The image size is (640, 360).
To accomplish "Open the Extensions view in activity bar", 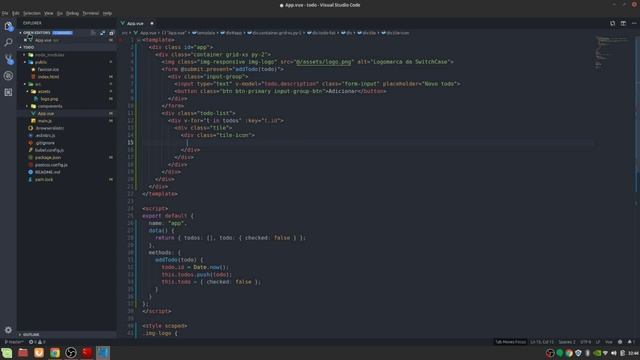I will click(x=8, y=93).
